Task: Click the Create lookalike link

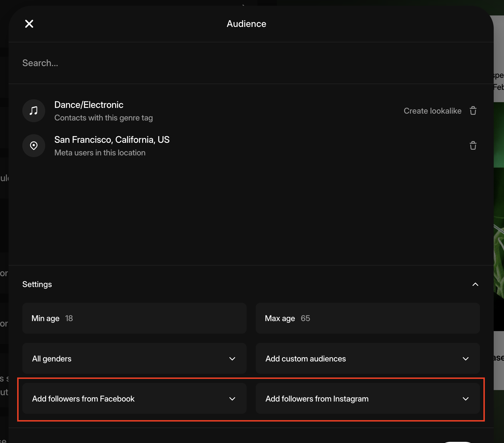Action: [x=432, y=111]
